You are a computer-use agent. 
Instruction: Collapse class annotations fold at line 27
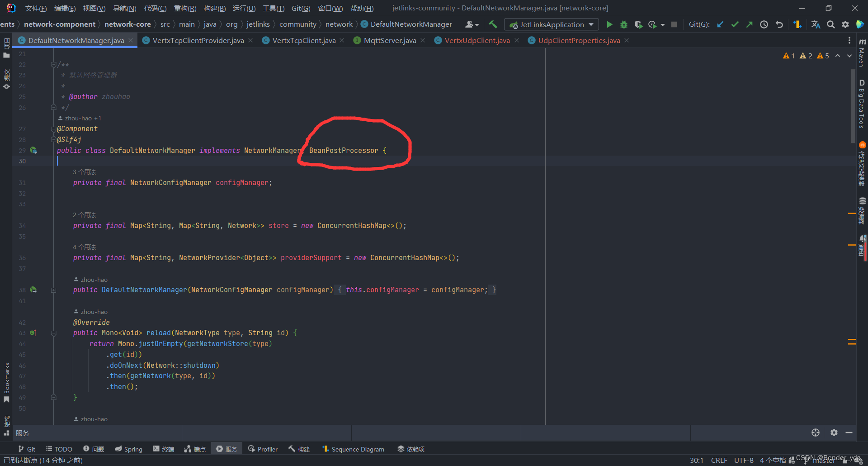[x=53, y=129]
